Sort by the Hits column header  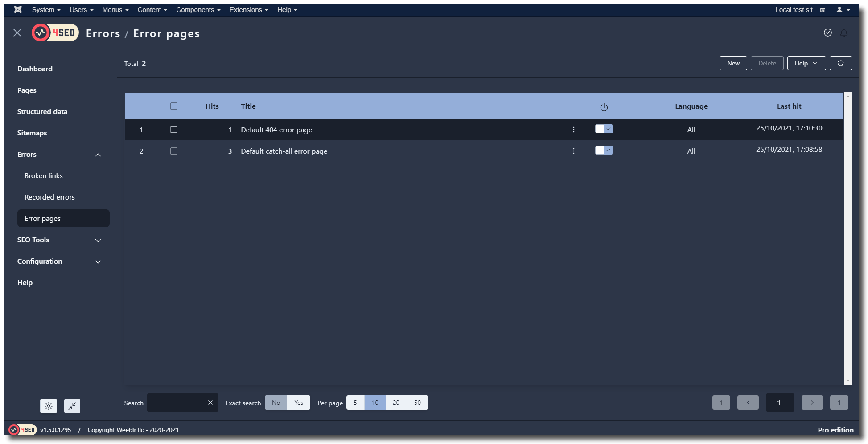point(212,106)
